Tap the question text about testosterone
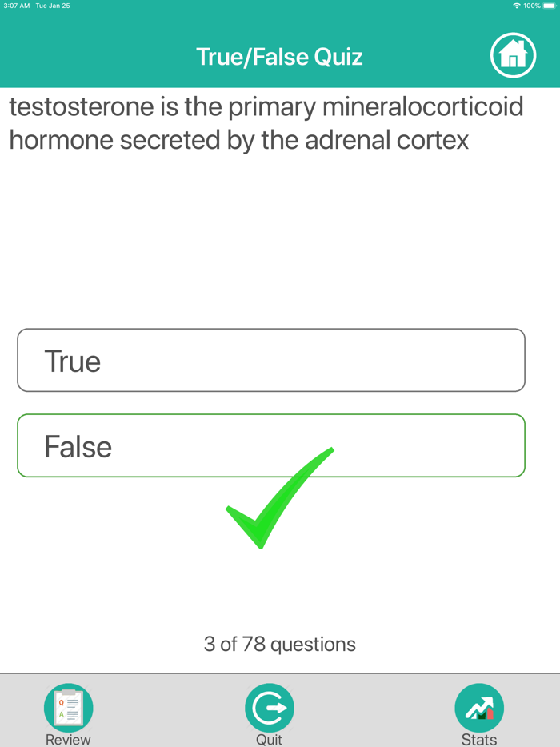Viewport: 560px width, 747px height. click(264, 122)
